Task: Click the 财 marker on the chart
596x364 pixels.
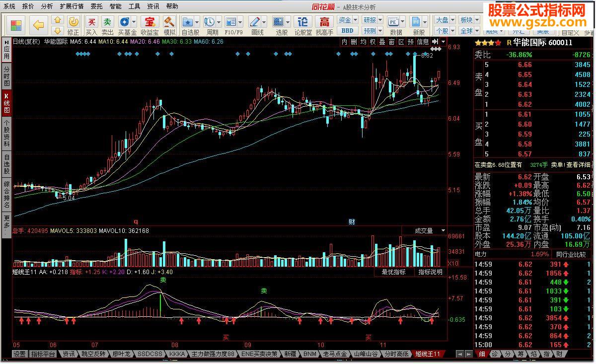Action: (x=352, y=221)
